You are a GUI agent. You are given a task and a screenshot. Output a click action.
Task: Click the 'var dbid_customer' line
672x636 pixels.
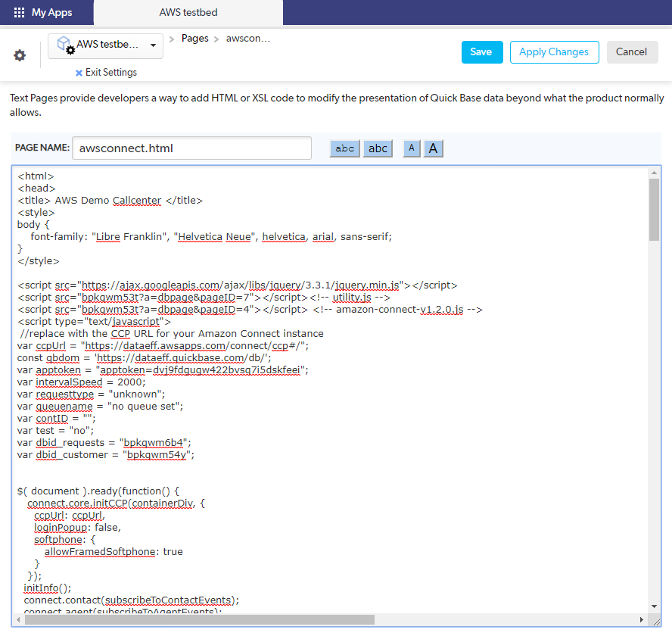[106, 454]
